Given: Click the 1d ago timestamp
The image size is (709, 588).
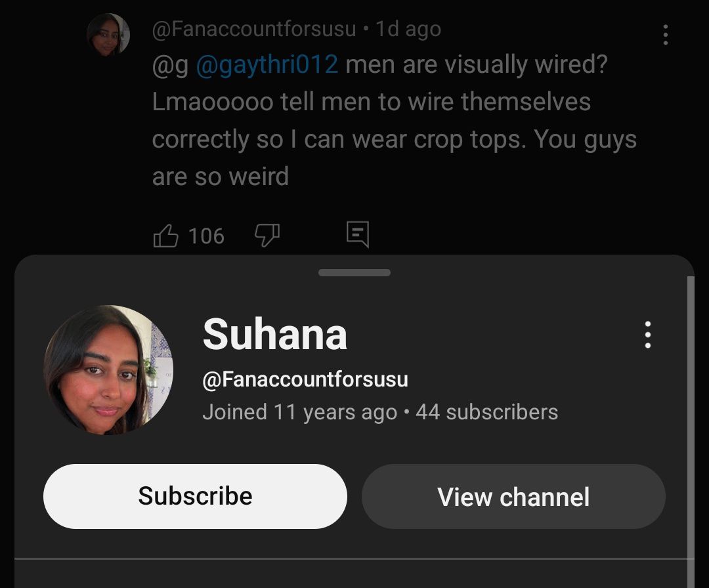Looking at the screenshot, I should [x=408, y=30].
